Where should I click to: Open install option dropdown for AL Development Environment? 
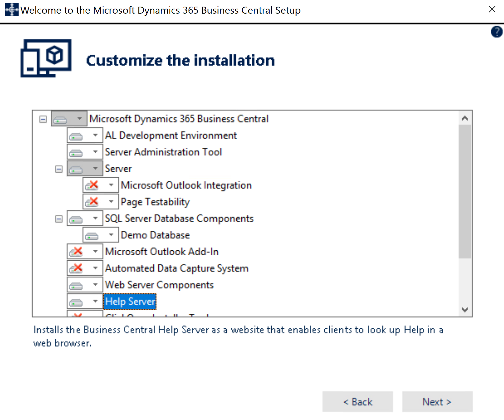(95, 135)
